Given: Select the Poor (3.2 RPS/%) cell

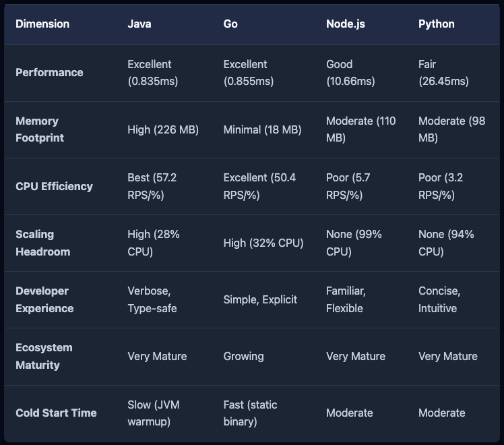Looking at the screenshot, I should (x=441, y=186).
